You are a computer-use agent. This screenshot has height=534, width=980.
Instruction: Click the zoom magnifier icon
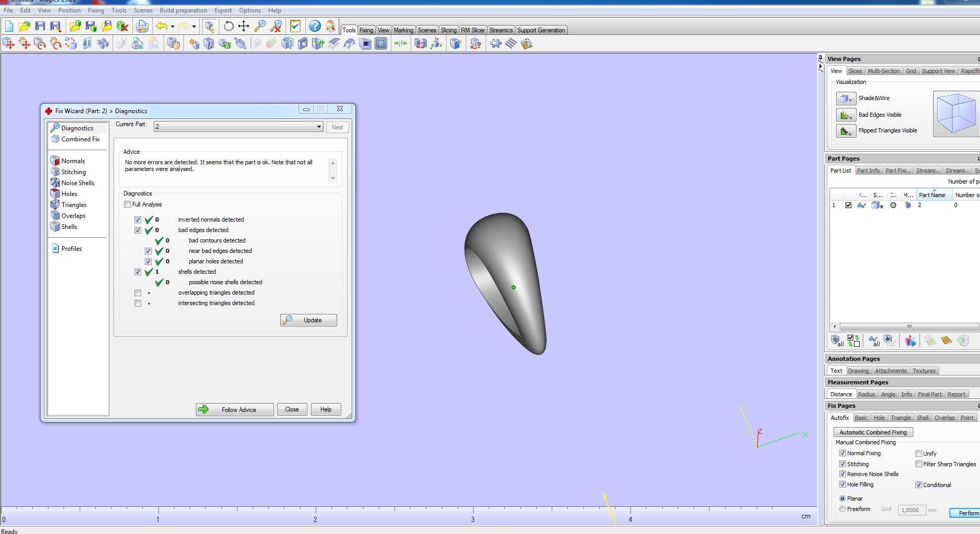coord(260,26)
